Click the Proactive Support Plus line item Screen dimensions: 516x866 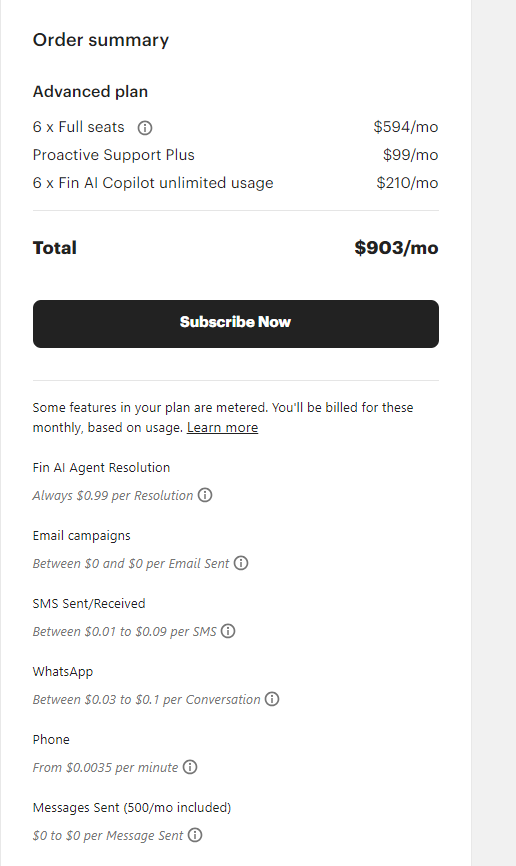(x=113, y=155)
